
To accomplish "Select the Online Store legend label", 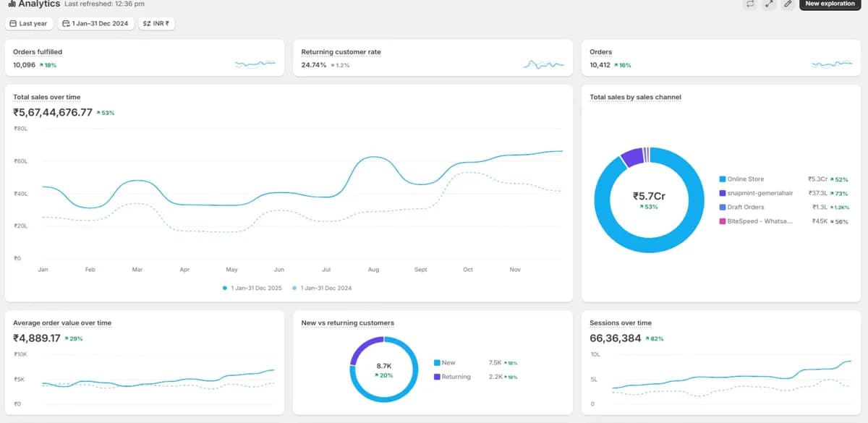I will pyautogui.click(x=745, y=179).
